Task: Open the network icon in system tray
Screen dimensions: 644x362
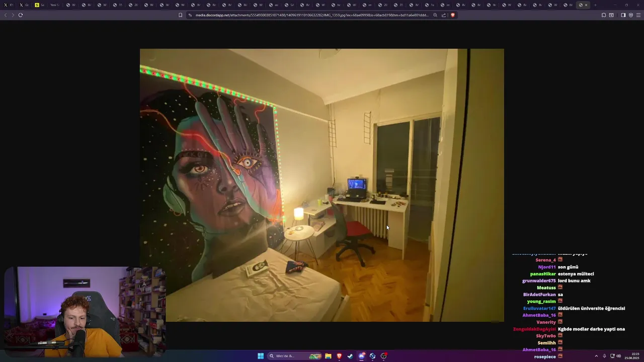Action: [612, 356]
